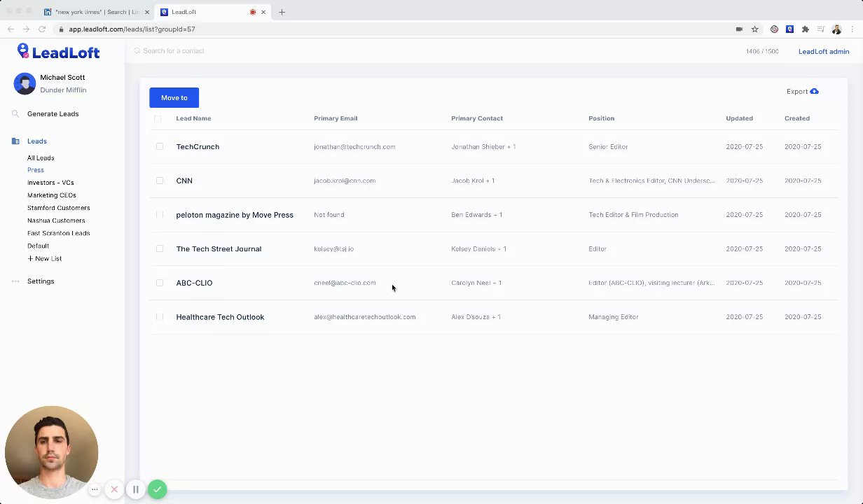This screenshot has width=863, height=504.
Task: Check the Healthcare Tech Outlook row checkbox
Action: point(160,317)
